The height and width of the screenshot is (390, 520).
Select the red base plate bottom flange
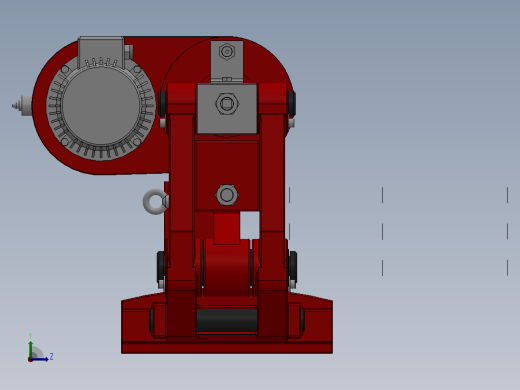point(227,348)
